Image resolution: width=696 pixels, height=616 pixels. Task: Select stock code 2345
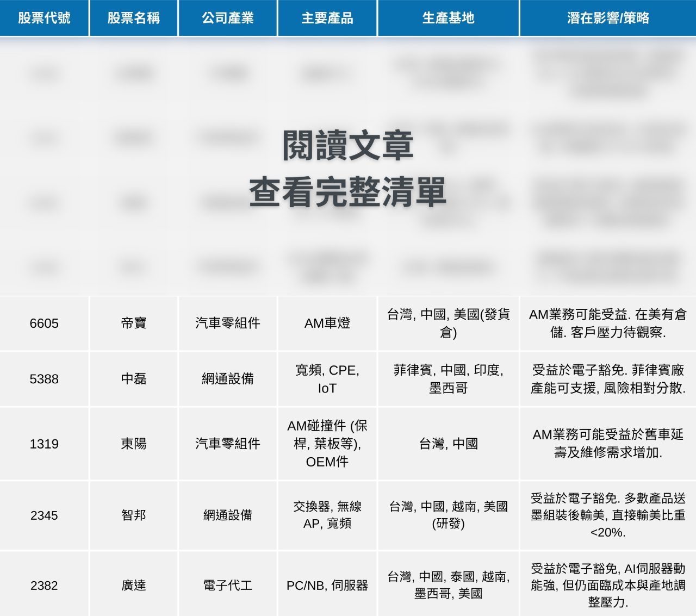[x=44, y=515]
